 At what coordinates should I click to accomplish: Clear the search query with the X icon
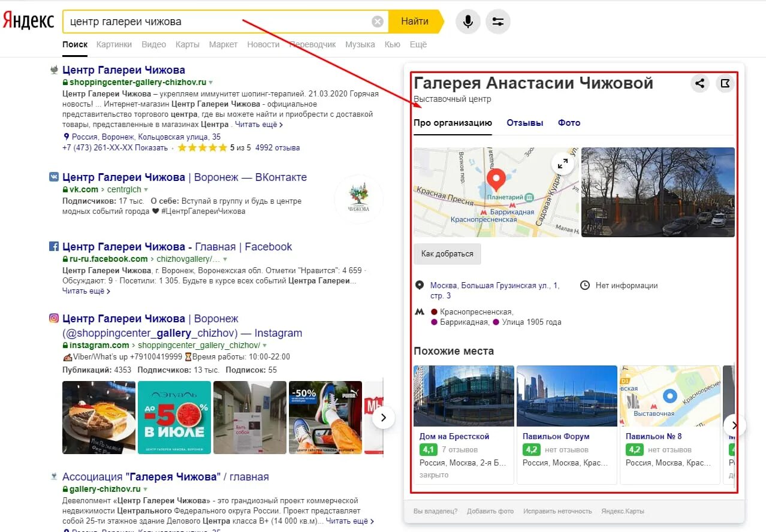click(378, 22)
